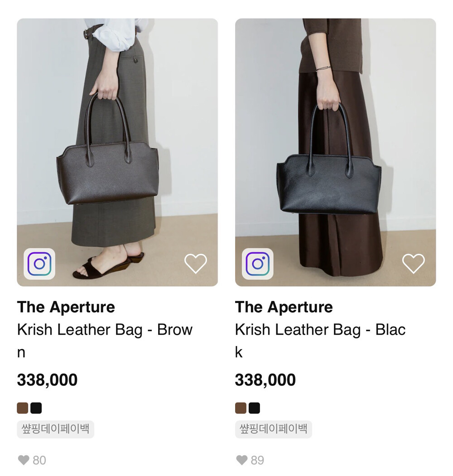Open Instagram icon on Brown bag image

[x=39, y=264]
